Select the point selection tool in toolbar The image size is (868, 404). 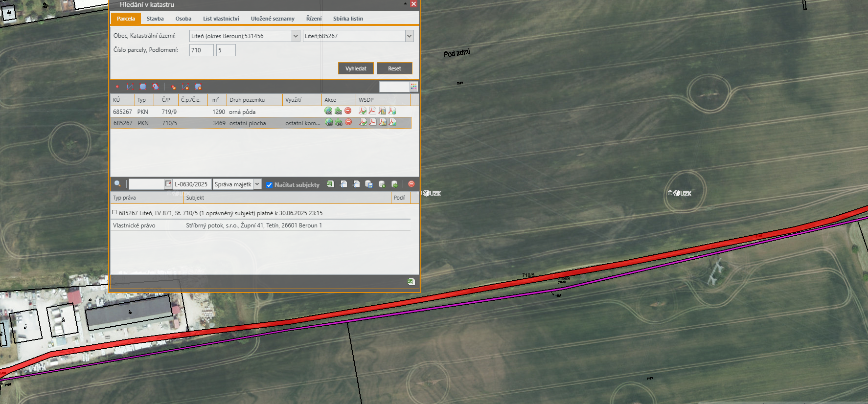pyautogui.click(x=117, y=87)
